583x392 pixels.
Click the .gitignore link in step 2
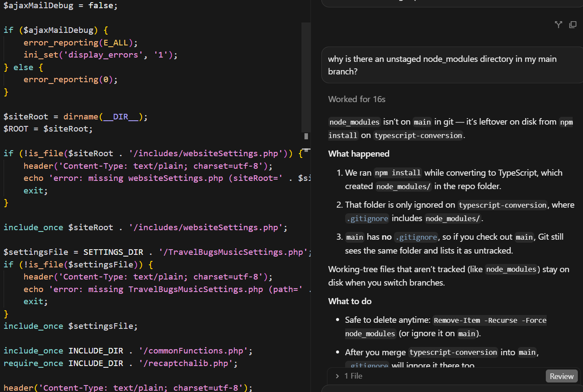[367, 218]
